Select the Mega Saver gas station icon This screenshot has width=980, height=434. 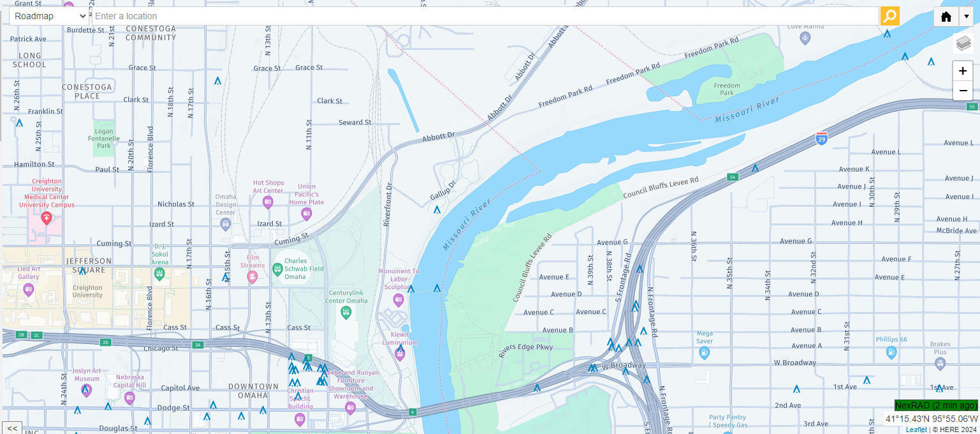pyautogui.click(x=705, y=352)
